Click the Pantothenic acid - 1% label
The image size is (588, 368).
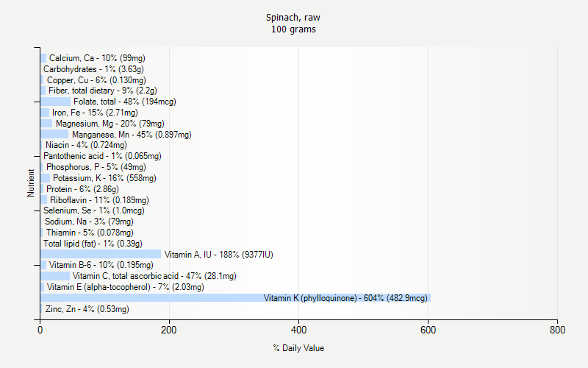102,156
